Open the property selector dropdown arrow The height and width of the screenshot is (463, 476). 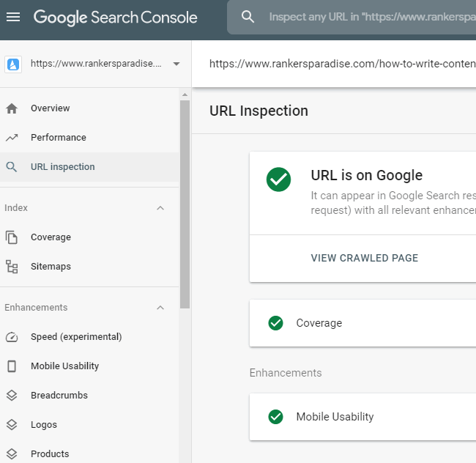(x=176, y=64)
